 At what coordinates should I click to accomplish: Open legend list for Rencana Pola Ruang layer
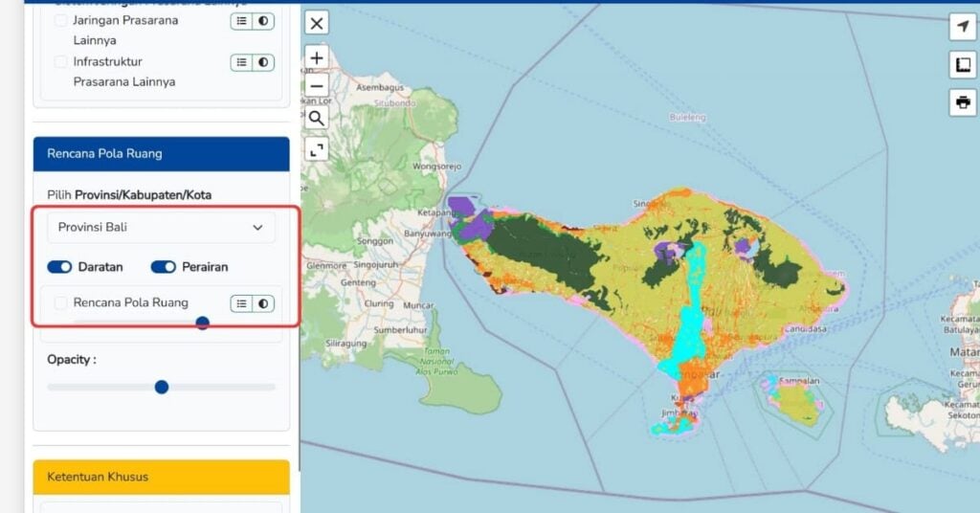tap(241, 303)
